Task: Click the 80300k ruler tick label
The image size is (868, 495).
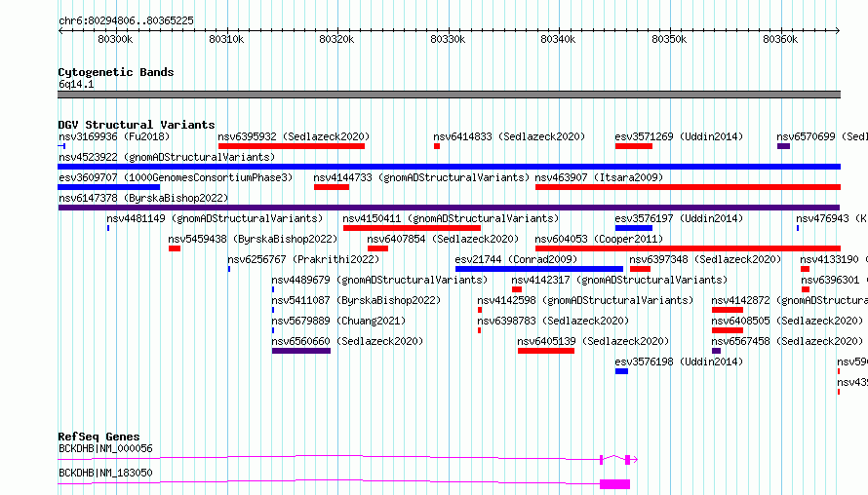Action: point(115,39)
